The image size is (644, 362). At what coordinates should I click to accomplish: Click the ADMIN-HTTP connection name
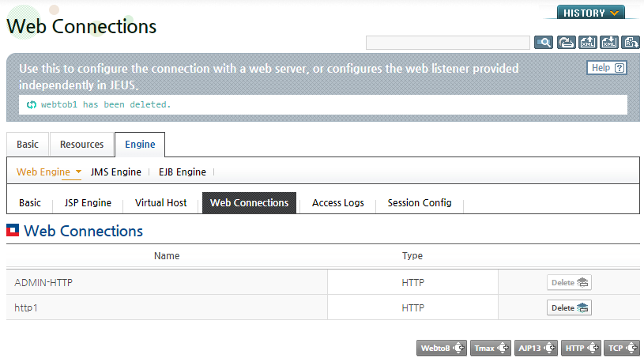[x=43, y=283]
